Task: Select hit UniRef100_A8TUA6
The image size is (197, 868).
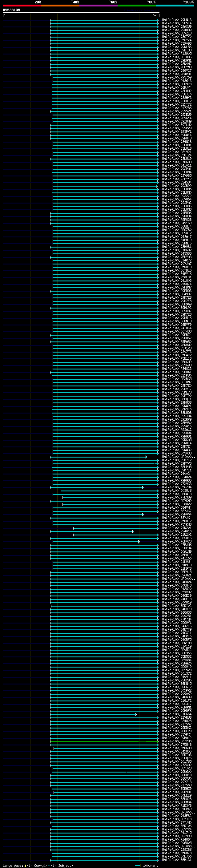Action: click(x=176, y=57)
